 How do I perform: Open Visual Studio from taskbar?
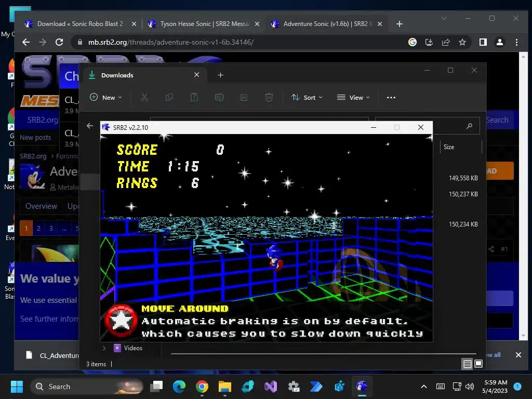click(270, 387)
